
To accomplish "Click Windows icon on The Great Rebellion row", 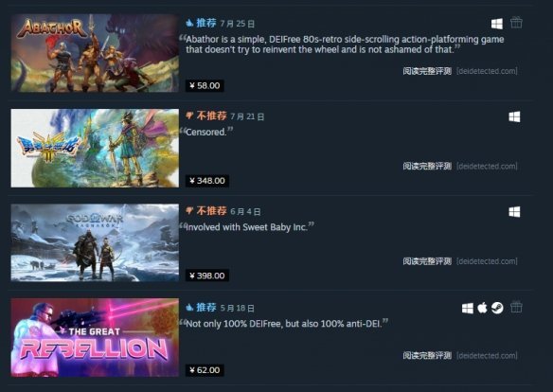I will 467,308.
